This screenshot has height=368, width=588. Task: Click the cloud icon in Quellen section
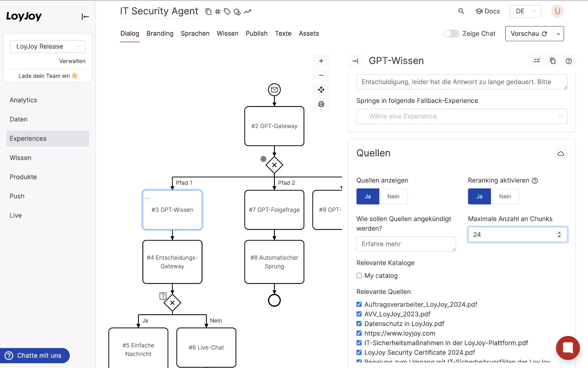(560, 153)
